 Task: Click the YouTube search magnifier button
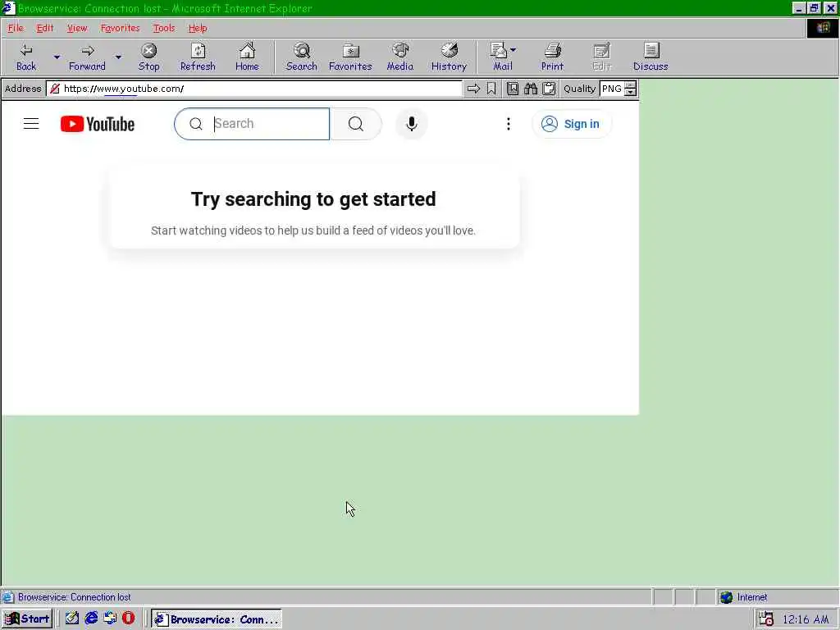coord(356,124)
